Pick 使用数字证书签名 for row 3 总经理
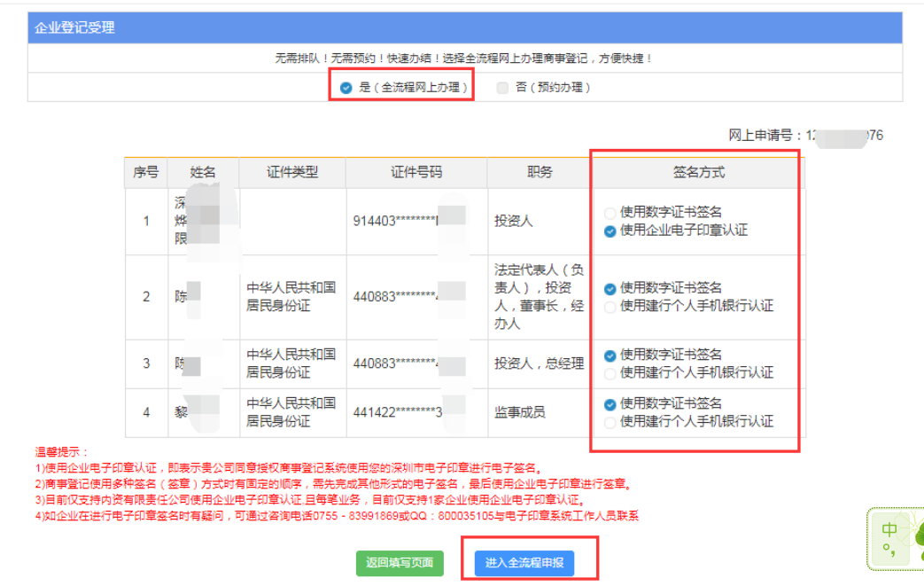This screenshot has height=586, width=924. click(610, 356)
